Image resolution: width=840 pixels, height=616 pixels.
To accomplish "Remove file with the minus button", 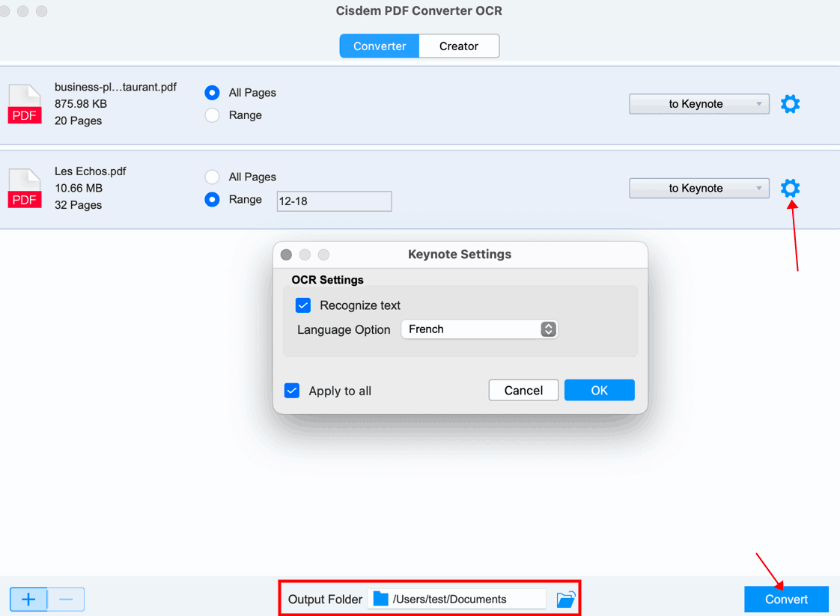I will (66, 599).
